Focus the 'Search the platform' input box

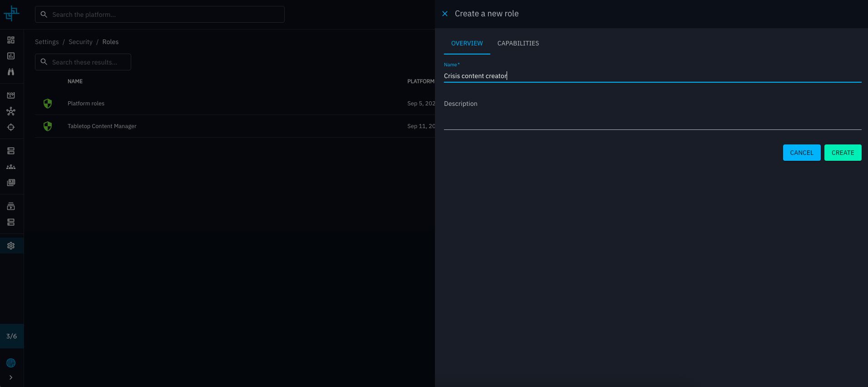pos(160,15)
